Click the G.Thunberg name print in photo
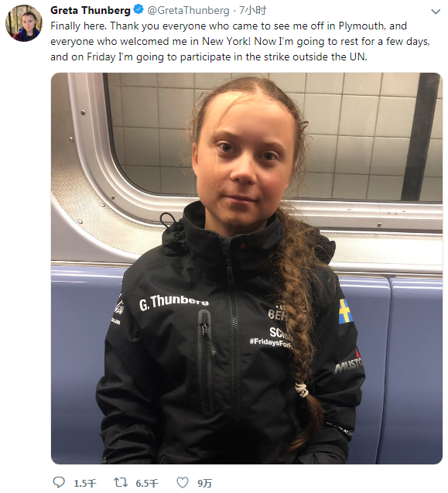The height and width of the screenshot is (493, 448). (174, 302)
